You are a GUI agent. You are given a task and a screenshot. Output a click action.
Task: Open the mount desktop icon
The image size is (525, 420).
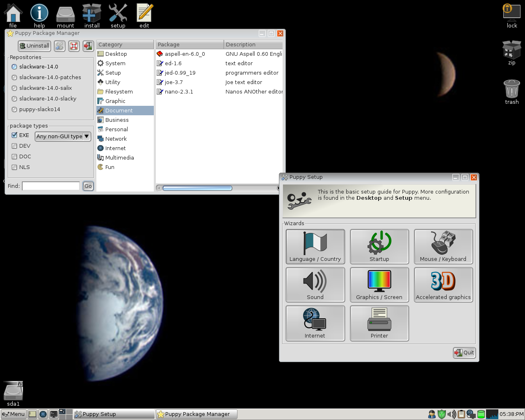(66, 16)
